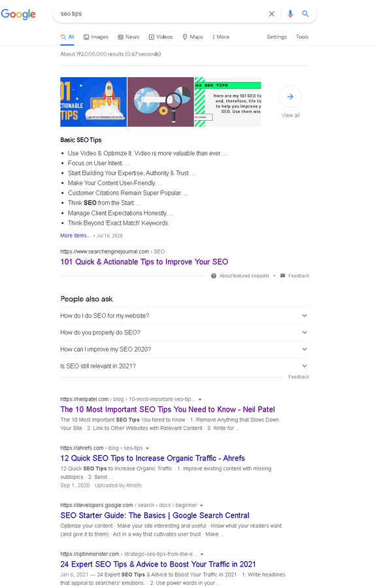Click the rocket 'Actionable Tips' thumbnail
The height and width of the screenshot is (588, 379).
93,102
